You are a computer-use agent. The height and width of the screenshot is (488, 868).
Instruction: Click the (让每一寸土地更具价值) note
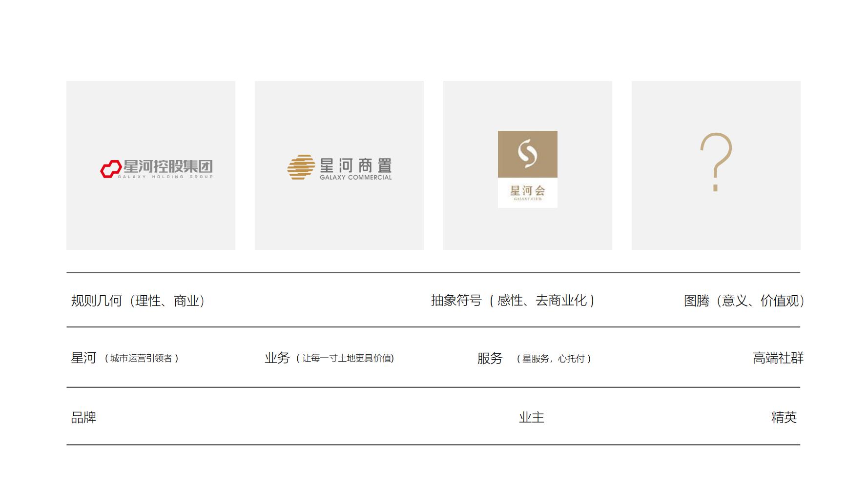[345, 358]
